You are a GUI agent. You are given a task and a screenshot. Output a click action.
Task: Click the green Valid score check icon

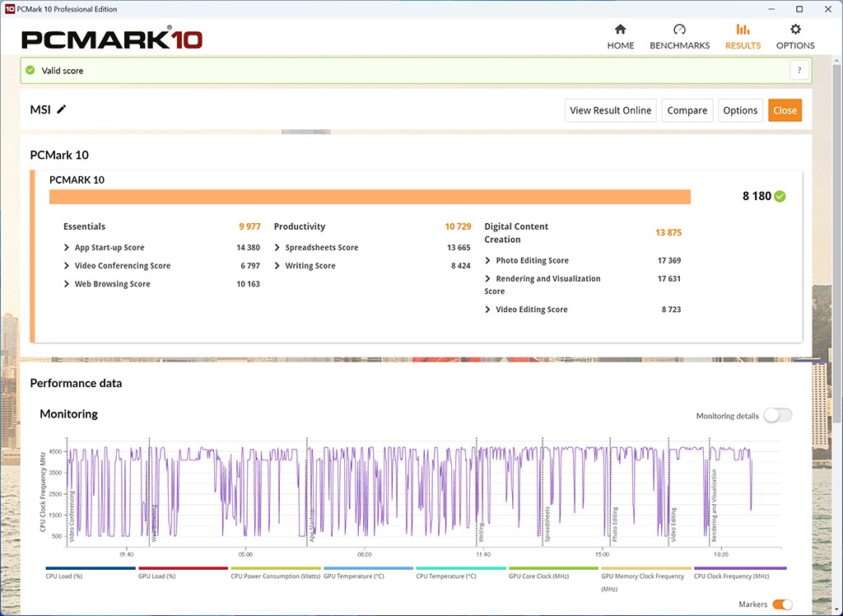[x=30, y=71]
